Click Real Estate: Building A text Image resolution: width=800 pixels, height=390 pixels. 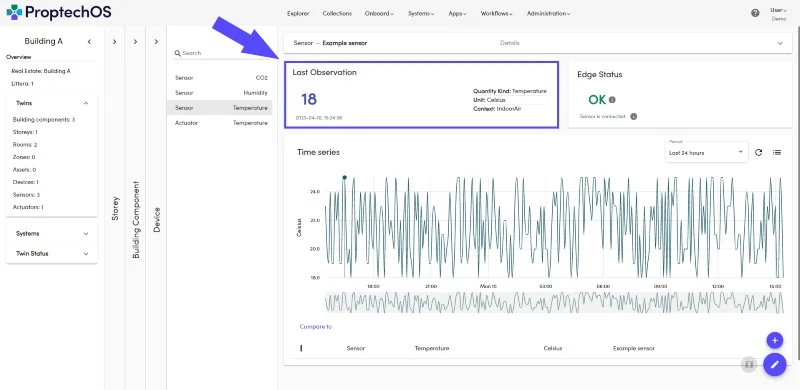point(41,71)
